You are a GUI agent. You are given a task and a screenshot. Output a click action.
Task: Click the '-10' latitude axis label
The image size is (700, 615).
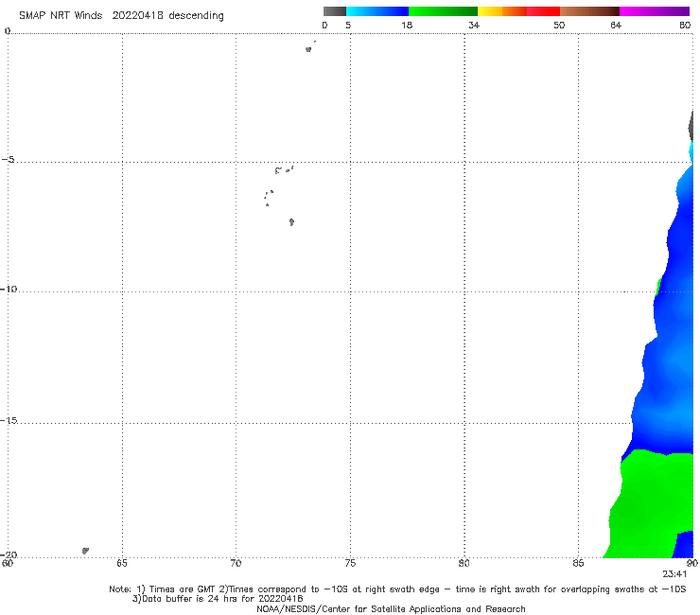pos(8,289)
